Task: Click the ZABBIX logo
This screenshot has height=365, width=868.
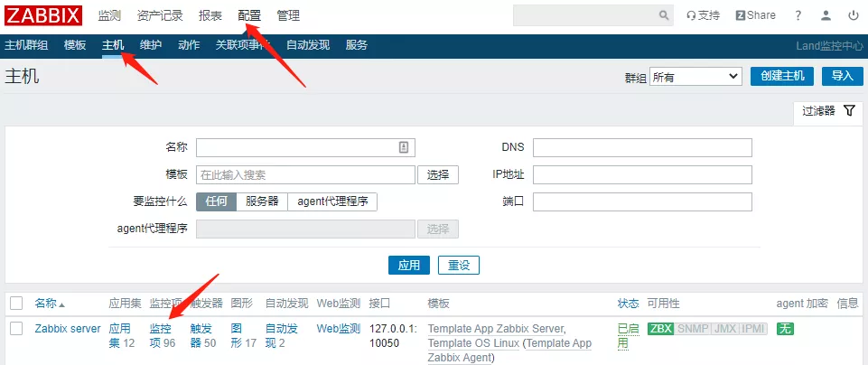Action: point(44,15)
